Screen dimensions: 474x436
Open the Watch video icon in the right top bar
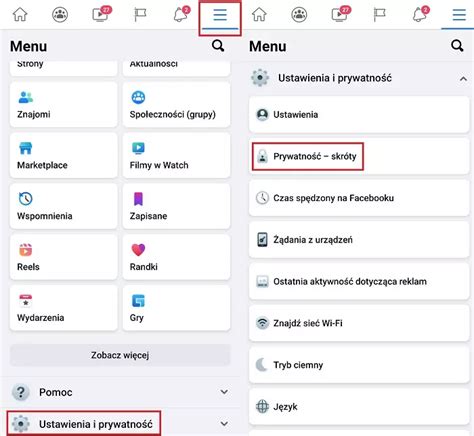pos(340,14)
